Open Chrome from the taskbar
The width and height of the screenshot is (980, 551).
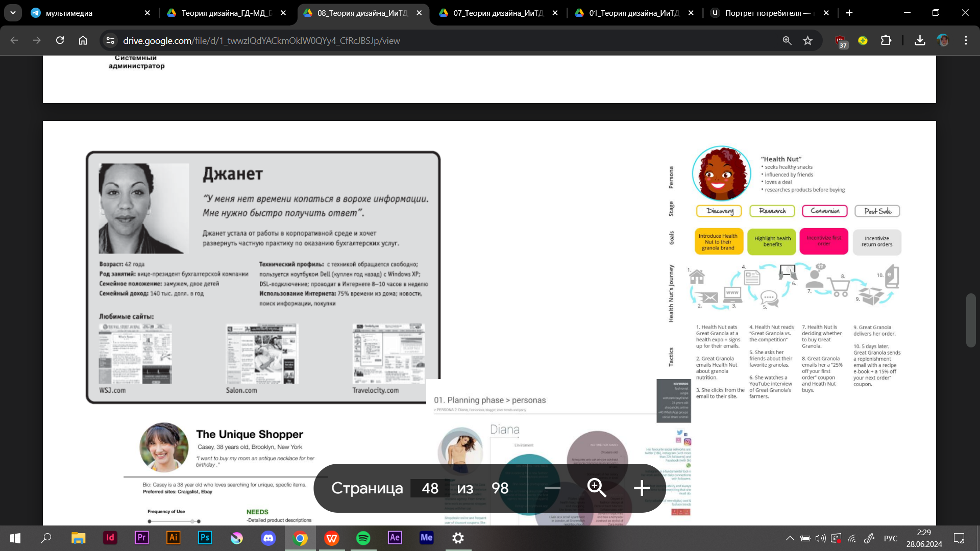(300, 538)
